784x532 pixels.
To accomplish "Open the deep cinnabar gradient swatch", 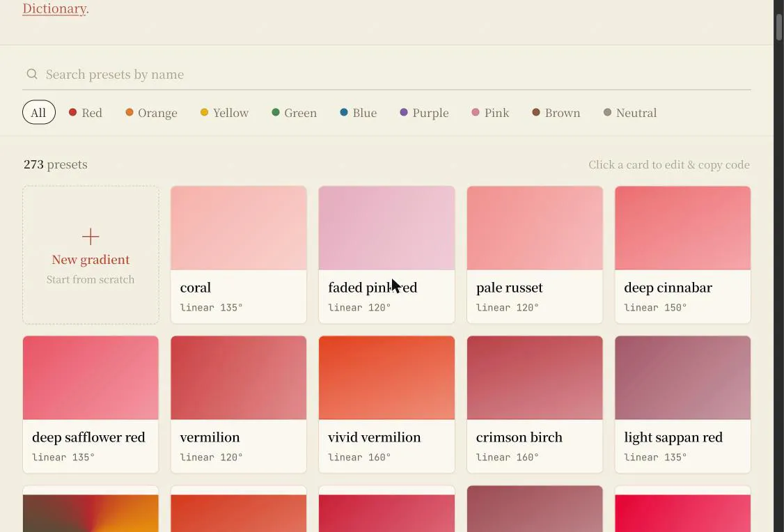I will [x=682, y=228].
